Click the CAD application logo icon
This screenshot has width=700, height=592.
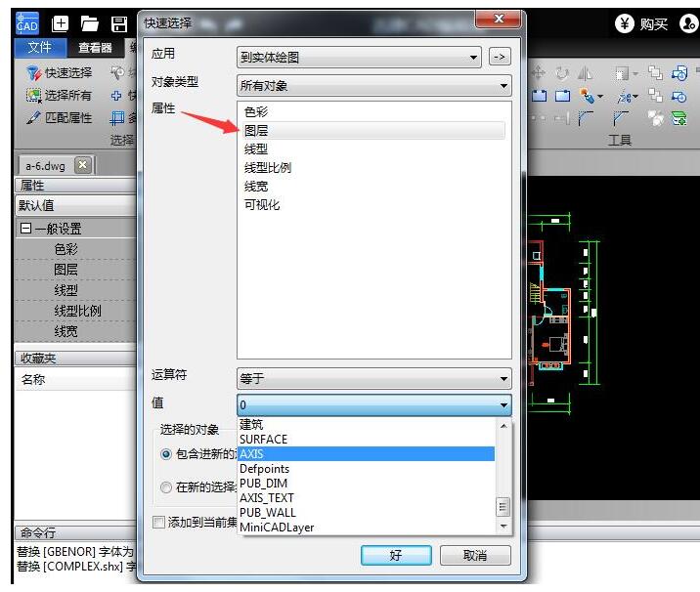point(27,23)
